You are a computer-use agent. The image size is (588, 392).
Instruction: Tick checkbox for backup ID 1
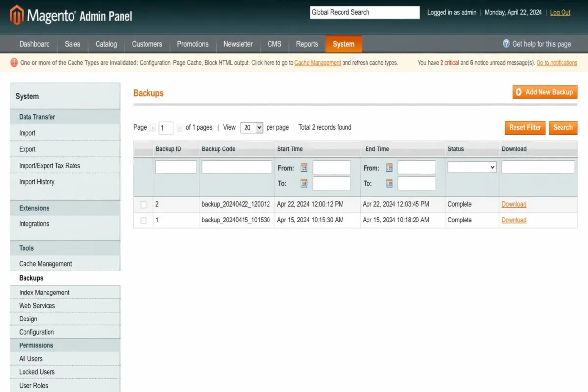click(x=143, y=220)
